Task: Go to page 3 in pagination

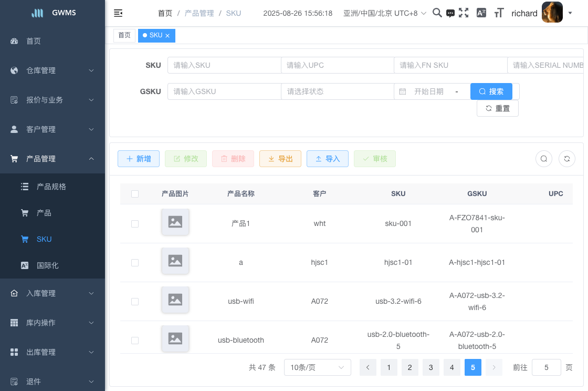Action: [x=430, y=368]
